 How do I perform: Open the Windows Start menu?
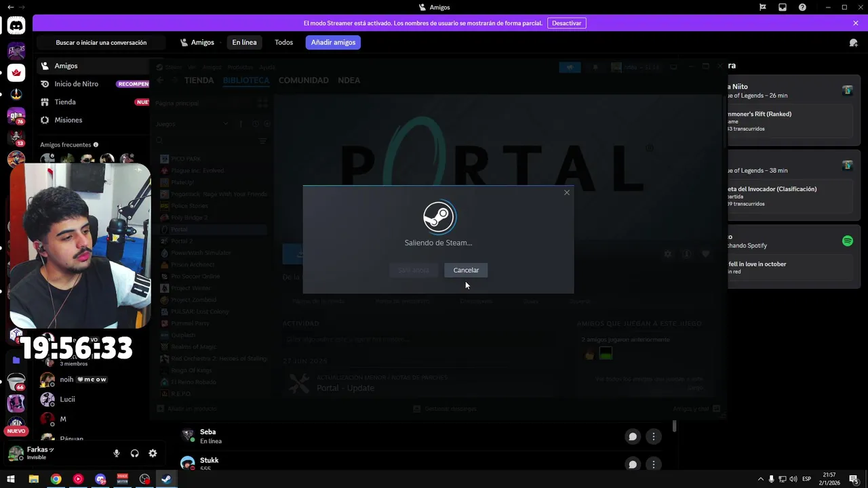pyautogui.click(x=11, y=479)
